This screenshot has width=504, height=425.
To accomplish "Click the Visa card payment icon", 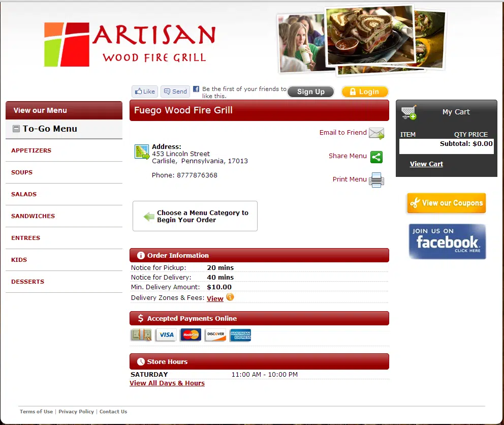I will click(x=166, y=335).
